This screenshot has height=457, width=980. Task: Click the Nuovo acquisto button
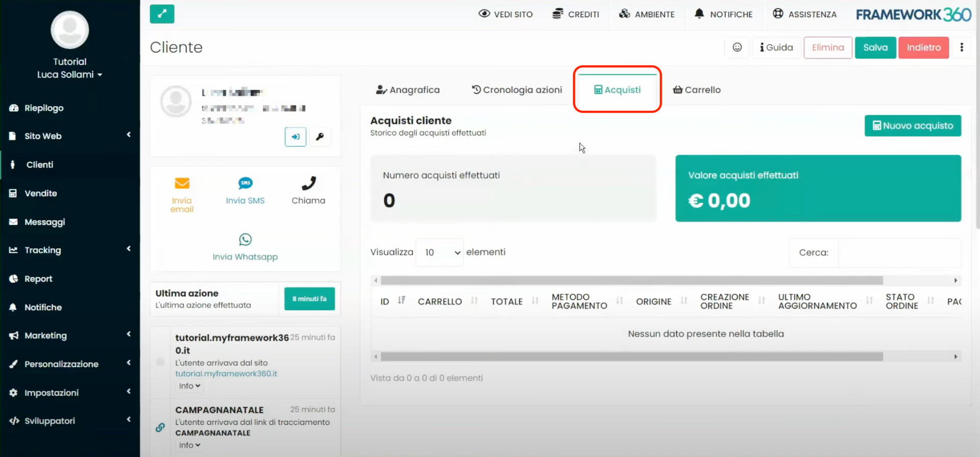pyautogui.click(x=913, y=126)
